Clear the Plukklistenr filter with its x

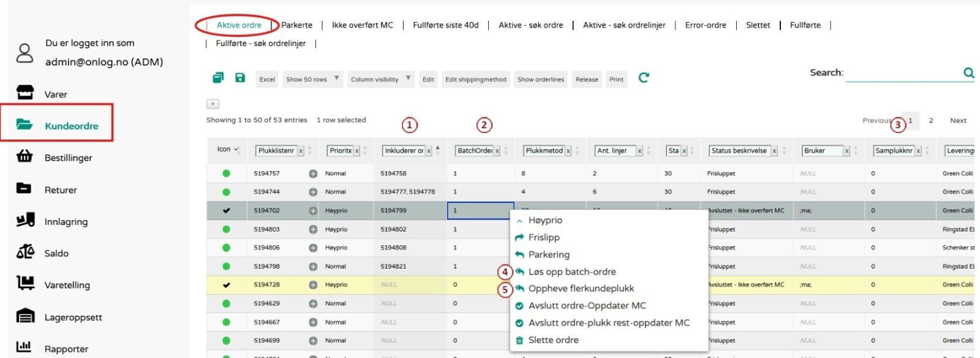(x=301, y=151)
